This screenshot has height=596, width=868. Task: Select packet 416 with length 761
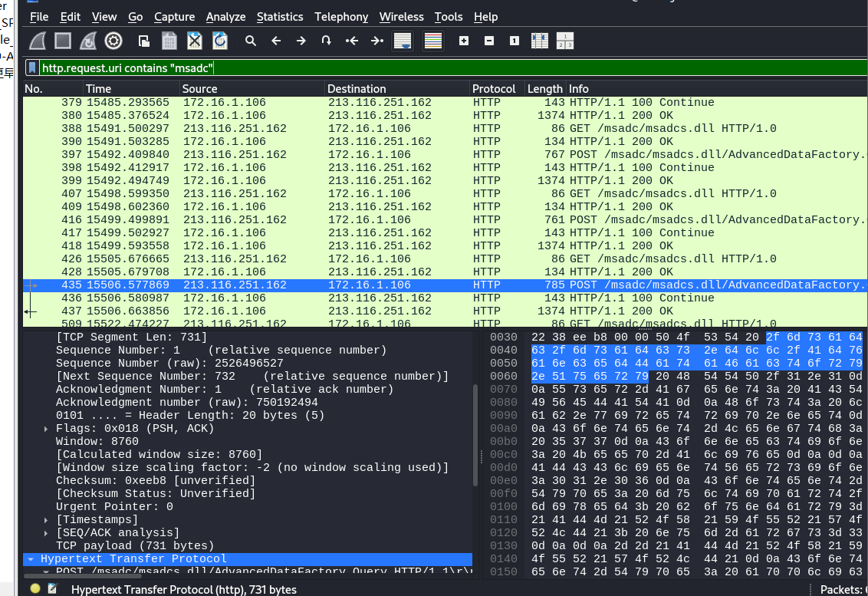[x=445, y=220]
